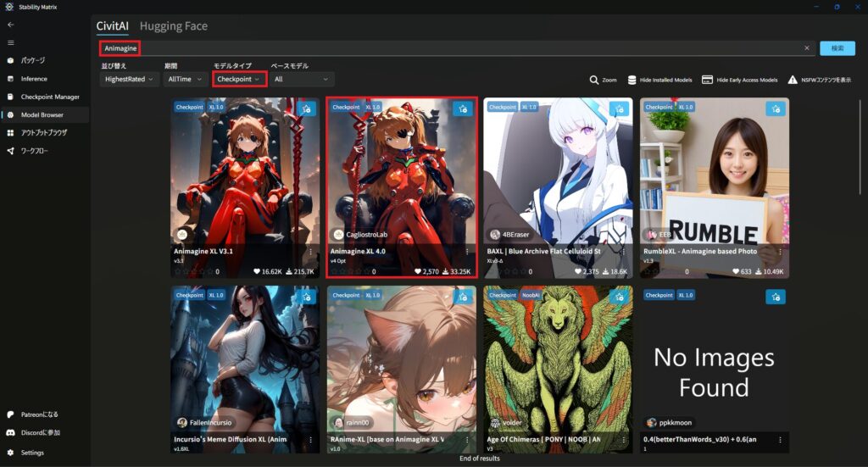Toggle Hide Early Access Models
This screenshot has width=868, height=467.
coord(739,80)
